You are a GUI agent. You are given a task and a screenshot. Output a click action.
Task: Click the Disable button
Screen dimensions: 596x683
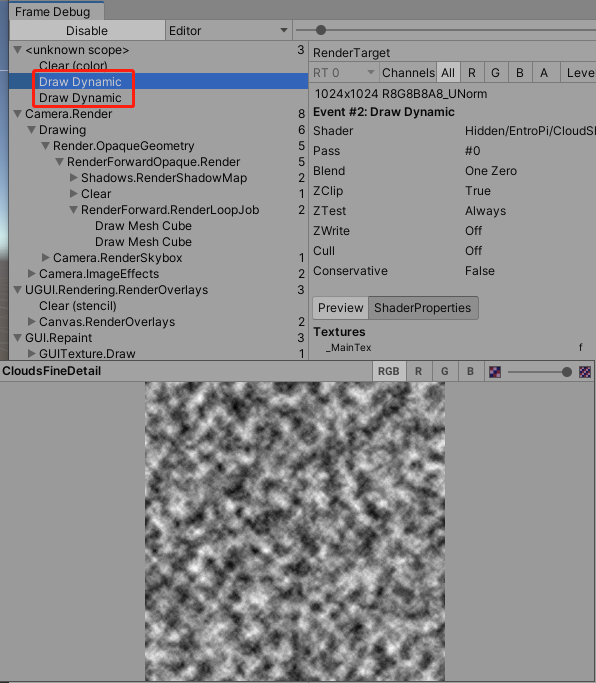pyautogui.click(x=87, y=30)
